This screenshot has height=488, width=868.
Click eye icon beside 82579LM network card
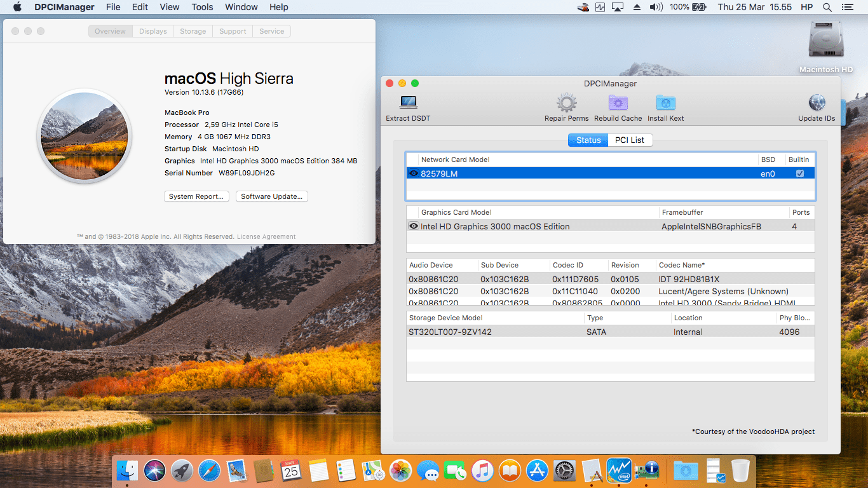click(413, 173)
